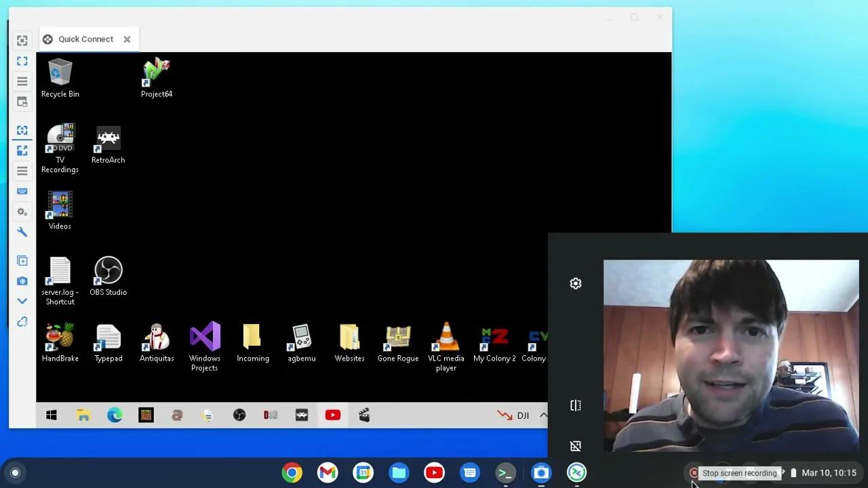Select the Typepad desktop shortcut
Viewport: 868px width, 488px height.
coord(108,343)
